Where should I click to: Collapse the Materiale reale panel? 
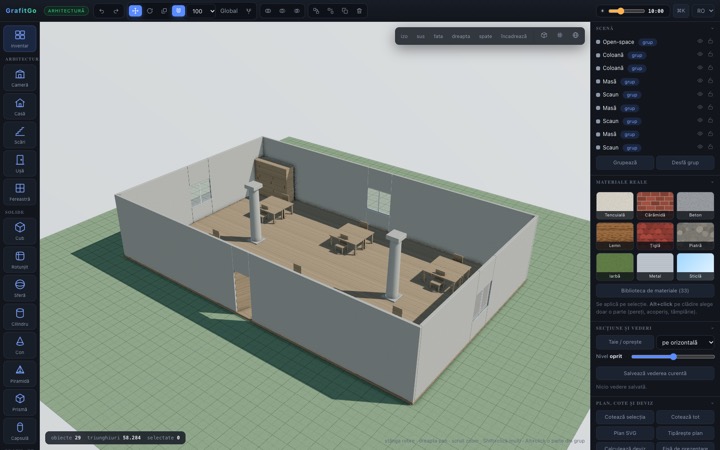(x=712, y=182)
